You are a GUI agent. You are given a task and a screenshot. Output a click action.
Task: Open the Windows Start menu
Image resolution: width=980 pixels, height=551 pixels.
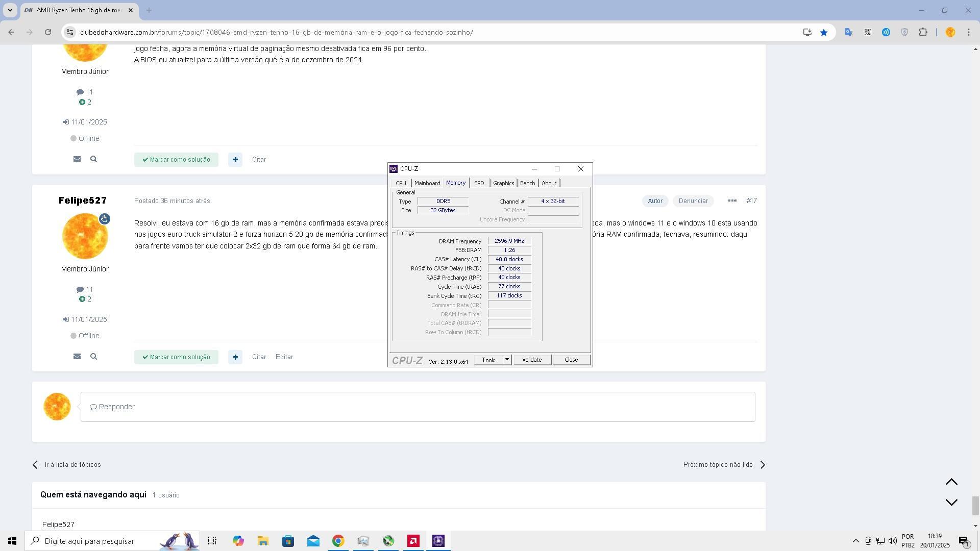pos(12,541)
